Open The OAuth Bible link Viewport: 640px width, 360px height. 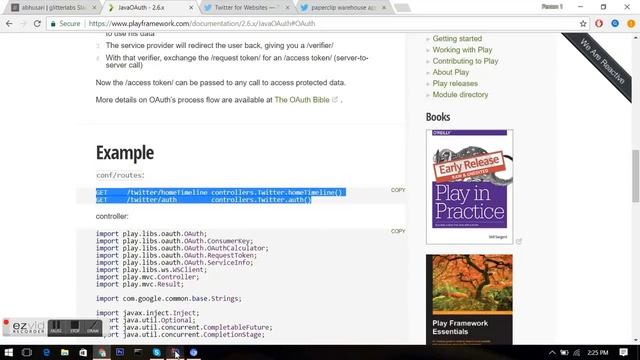302,100
